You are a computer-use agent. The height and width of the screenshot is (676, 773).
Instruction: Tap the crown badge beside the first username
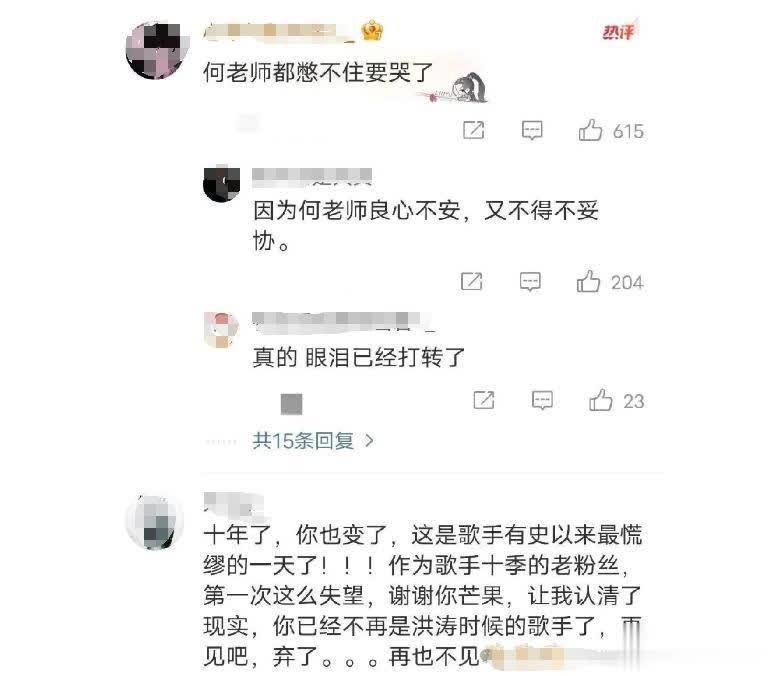[x=372, y=31]
